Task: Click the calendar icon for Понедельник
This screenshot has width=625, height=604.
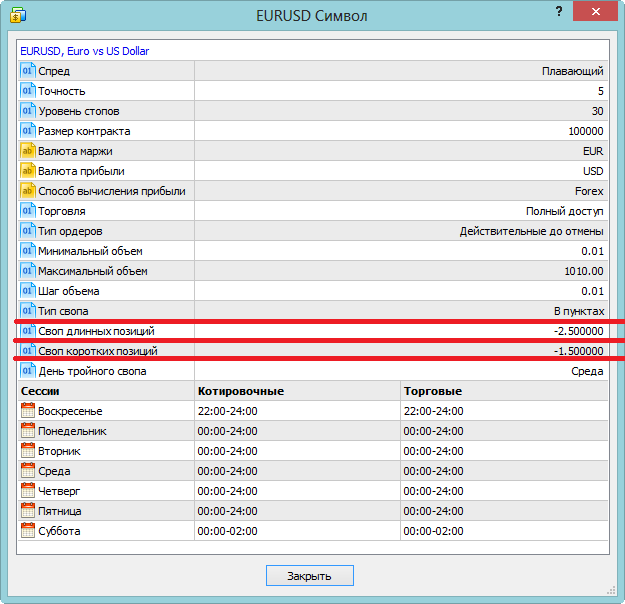Action: (x=28, y=431)
